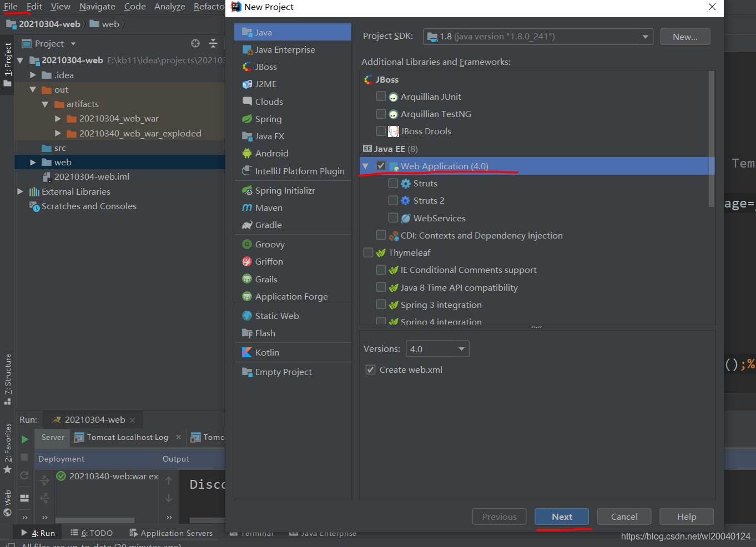Check the Struts 2 checkbox
This screenshot has width=756, height=547.
(x=393, y=200)
